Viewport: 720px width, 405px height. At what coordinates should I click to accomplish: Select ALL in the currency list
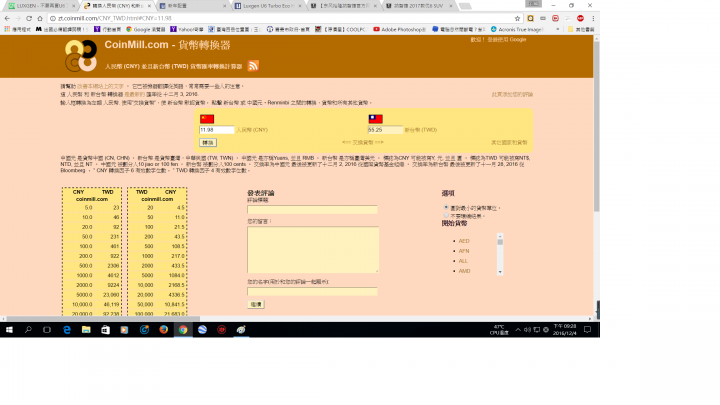coord(463,261)
